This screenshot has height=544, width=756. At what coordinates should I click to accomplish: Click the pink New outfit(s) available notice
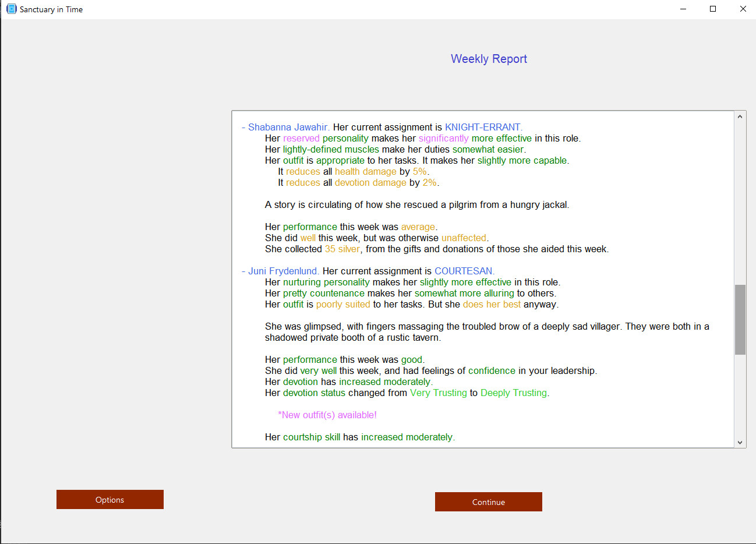click(327, 415)
